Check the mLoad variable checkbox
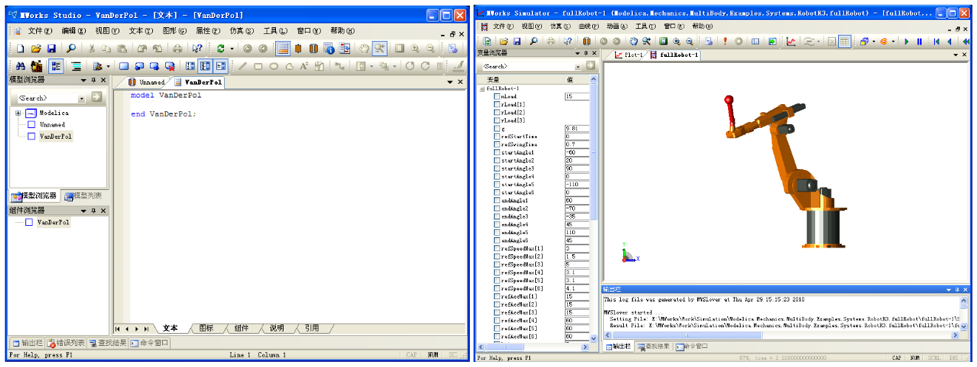Image resolution: width=977 pixels, height=367 pixels. (497, 97)
